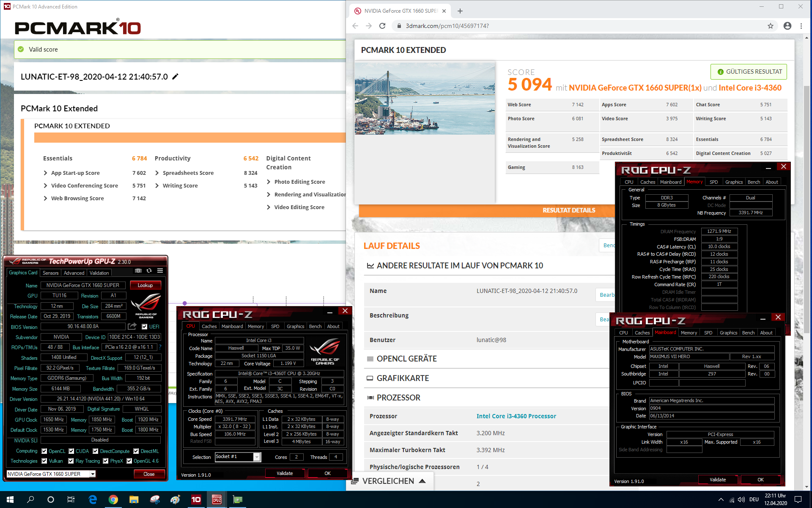Screen dimensions: 812x508
Task: Click OK in the CPU-Z Mainboard window
Action: coord(760,480)
